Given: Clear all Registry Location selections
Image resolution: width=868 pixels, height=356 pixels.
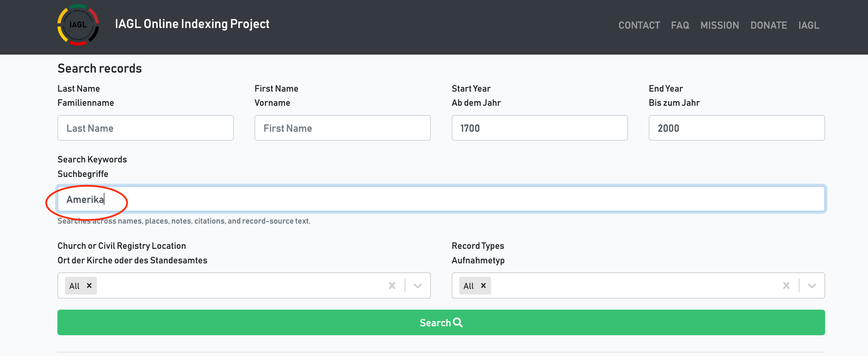Looking at the screenshot, I should 392,286.
